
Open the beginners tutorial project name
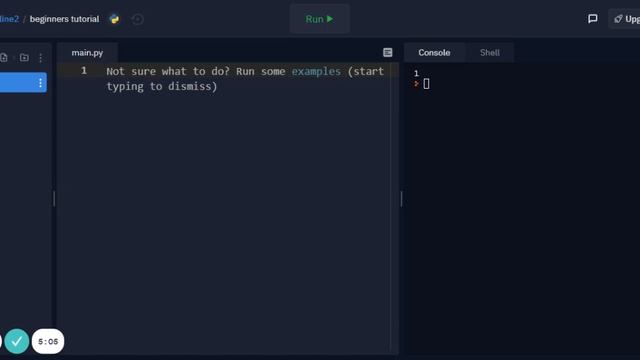(64, 19)
